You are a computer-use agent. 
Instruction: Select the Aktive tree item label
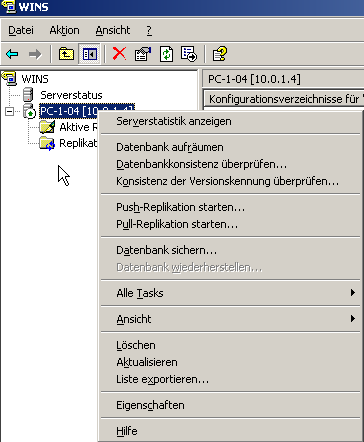[x=78, y=127]
